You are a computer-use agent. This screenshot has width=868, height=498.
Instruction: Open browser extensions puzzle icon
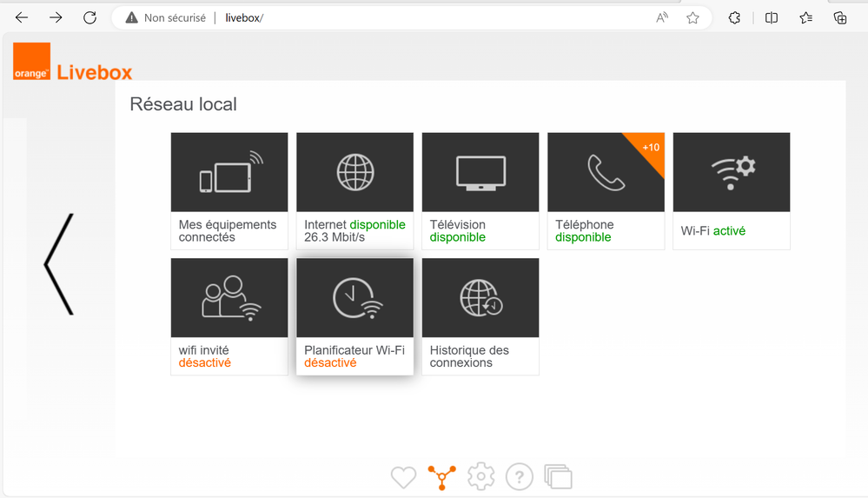tap(734, 17)
